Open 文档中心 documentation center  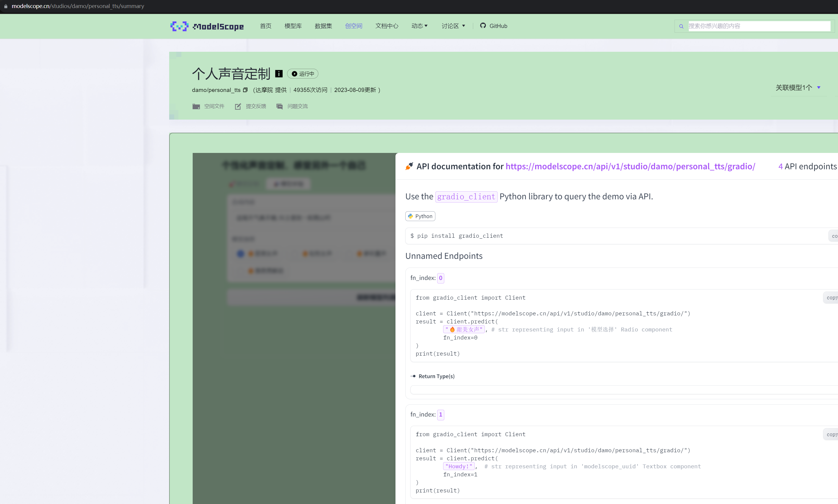click(x=387, y=26)
